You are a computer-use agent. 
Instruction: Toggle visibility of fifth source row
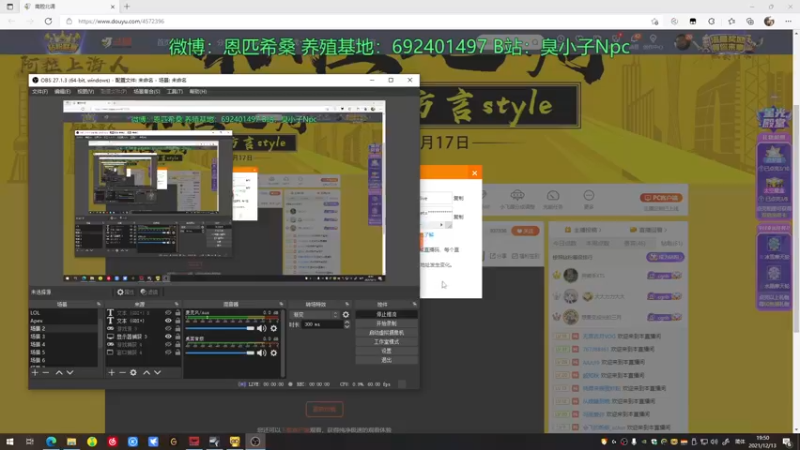(168, 344)
